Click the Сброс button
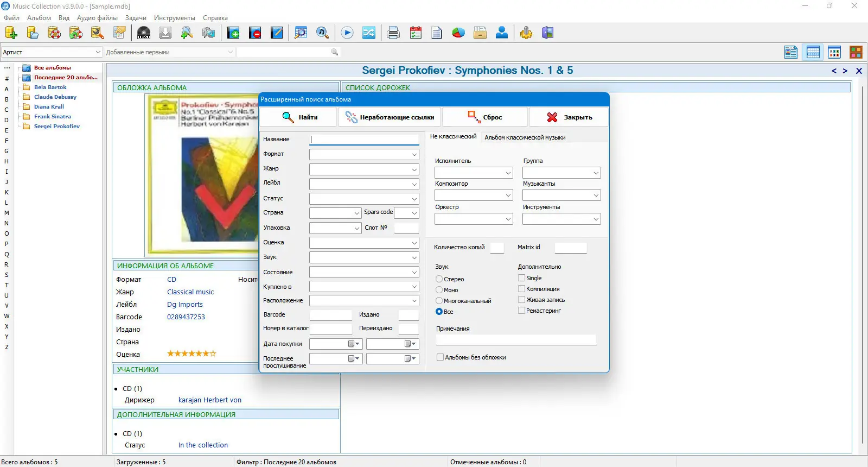This screenshot has width=868, height=467. [485, 117]
